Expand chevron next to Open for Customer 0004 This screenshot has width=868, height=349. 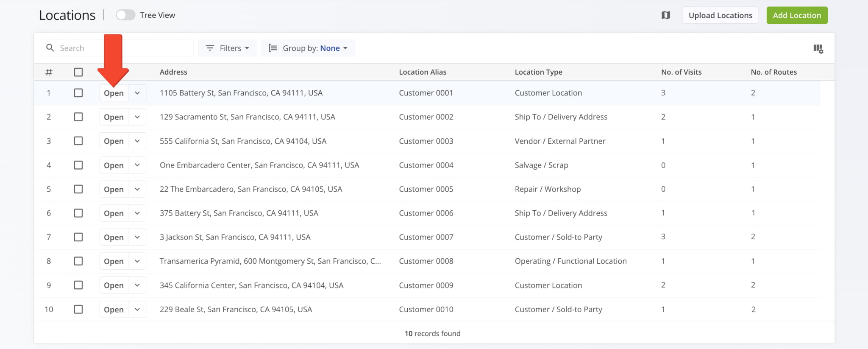(137, 165)
